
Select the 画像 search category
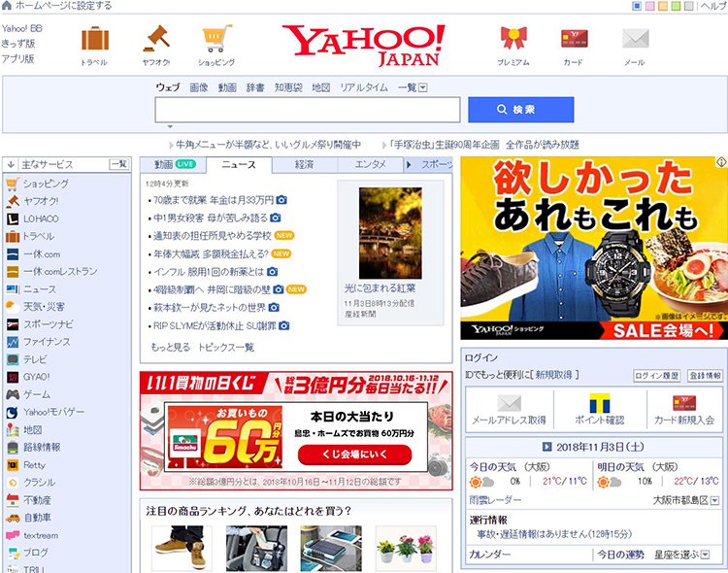point(199,87)
